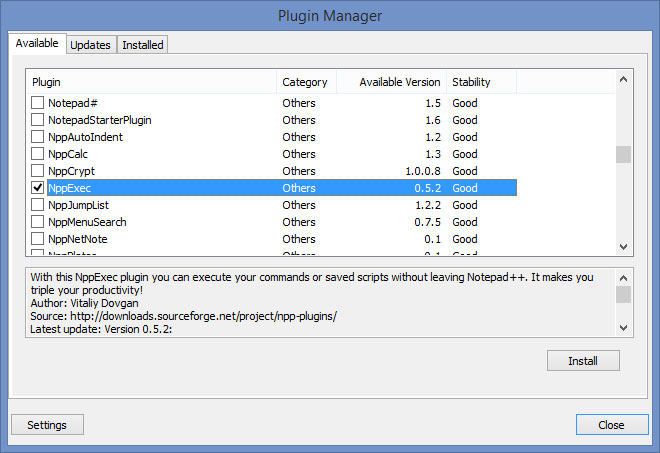Sort by the Plugin column header

coord(151,82)
